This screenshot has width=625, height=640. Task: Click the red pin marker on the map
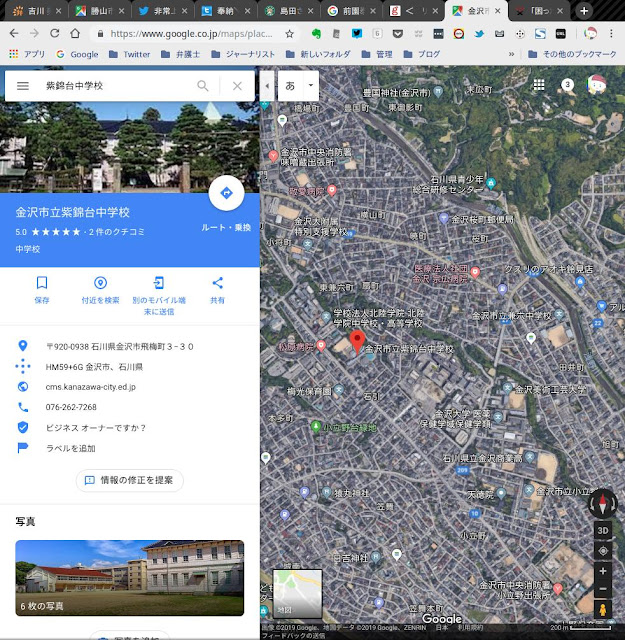(x=358, y=342)
